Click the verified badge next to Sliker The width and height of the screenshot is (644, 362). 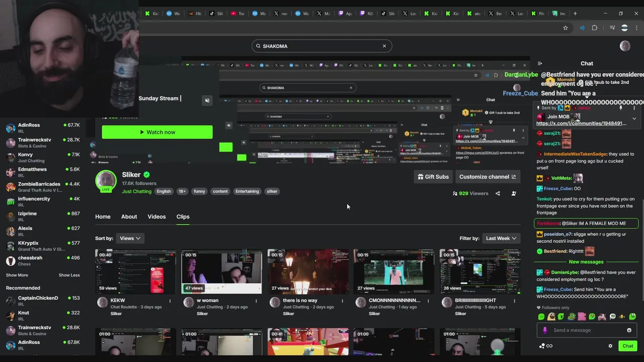(x=146, y=175)
